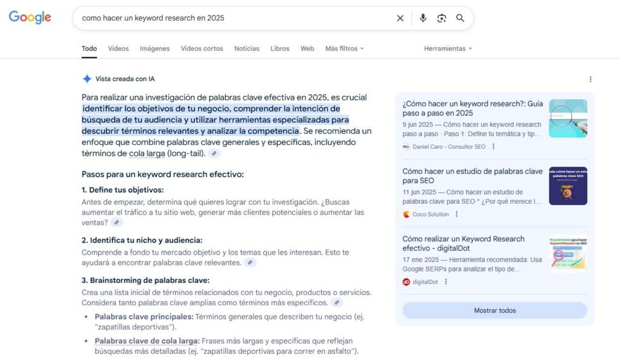The height and width of the screenshot is (364, 620).
Task: Click the 'Vista creada con IA' label
Action: (125, 79)
